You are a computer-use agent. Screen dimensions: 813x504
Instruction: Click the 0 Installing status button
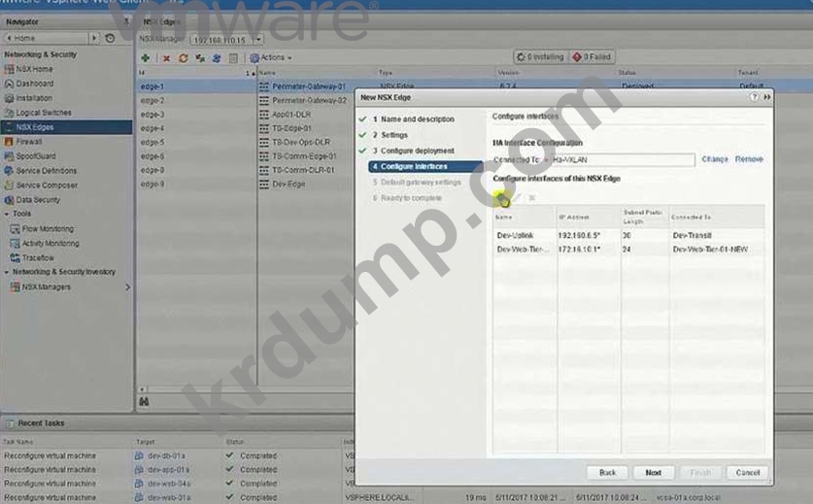coord(541,57)
